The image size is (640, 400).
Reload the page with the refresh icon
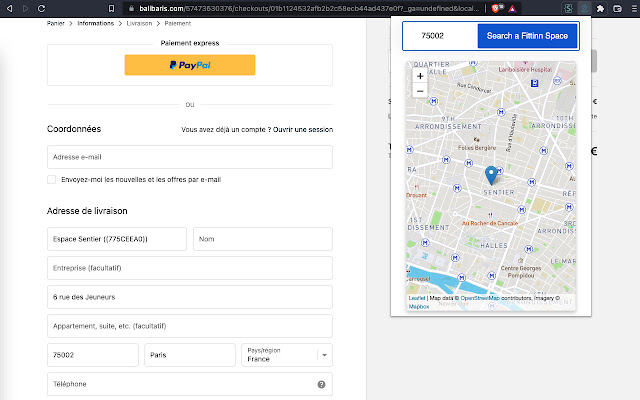(x=41, y=8)
